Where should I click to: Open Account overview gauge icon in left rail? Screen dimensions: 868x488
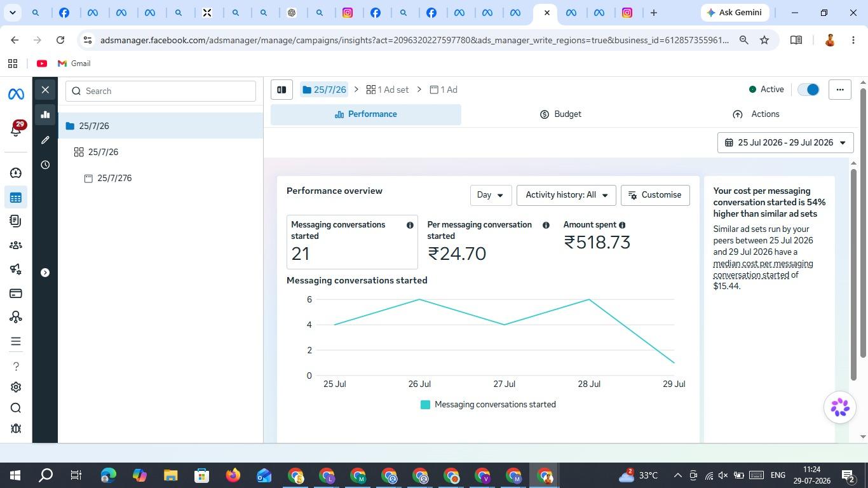(x=16, y=173)
